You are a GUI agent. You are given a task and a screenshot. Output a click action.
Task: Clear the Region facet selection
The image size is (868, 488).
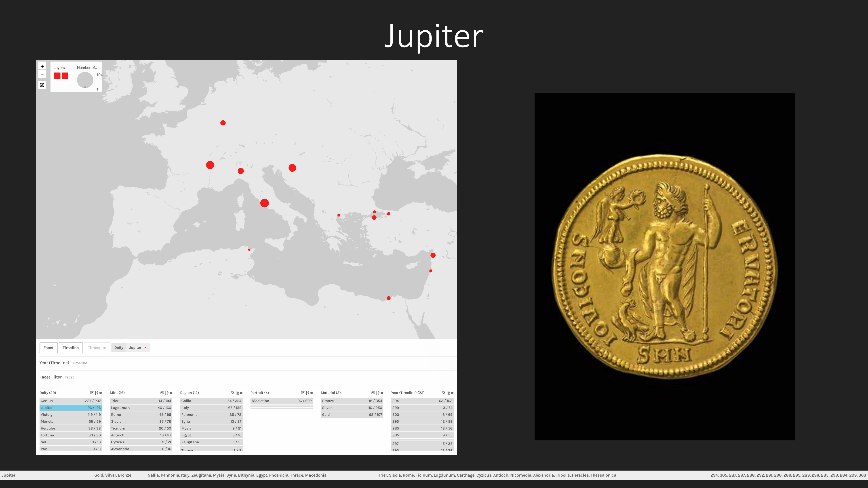click(x=241, y=393)
